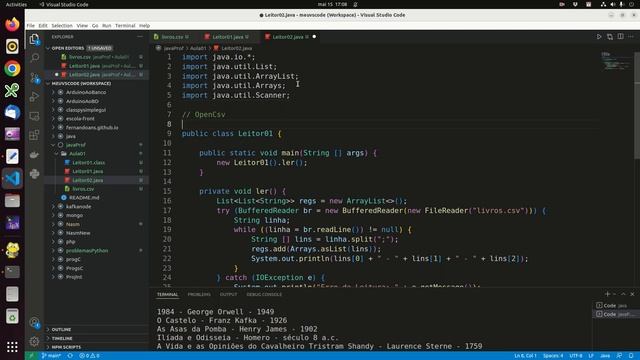This screenshot has width=640, height=360.
Task: Click the Ln 8, Col 1 cursor position
Action: pyautogui.click(x=525, y=356)
